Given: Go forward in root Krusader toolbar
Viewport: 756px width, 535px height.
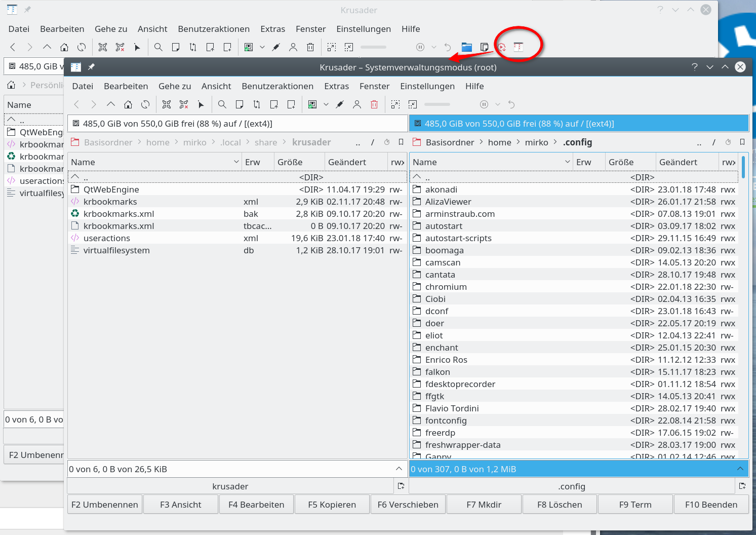Looking at the screenshot, I should pos(94,104).
